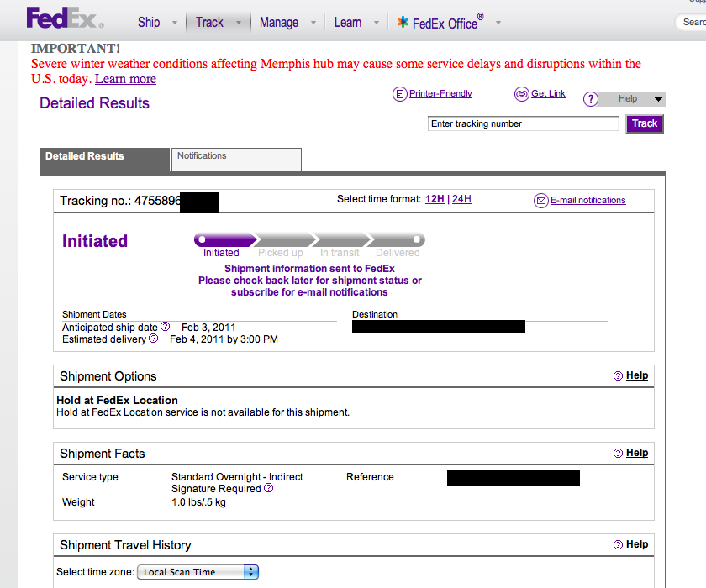
Task: Click the E-mail notifications envelope icon
Action: [x=540, y=200]
